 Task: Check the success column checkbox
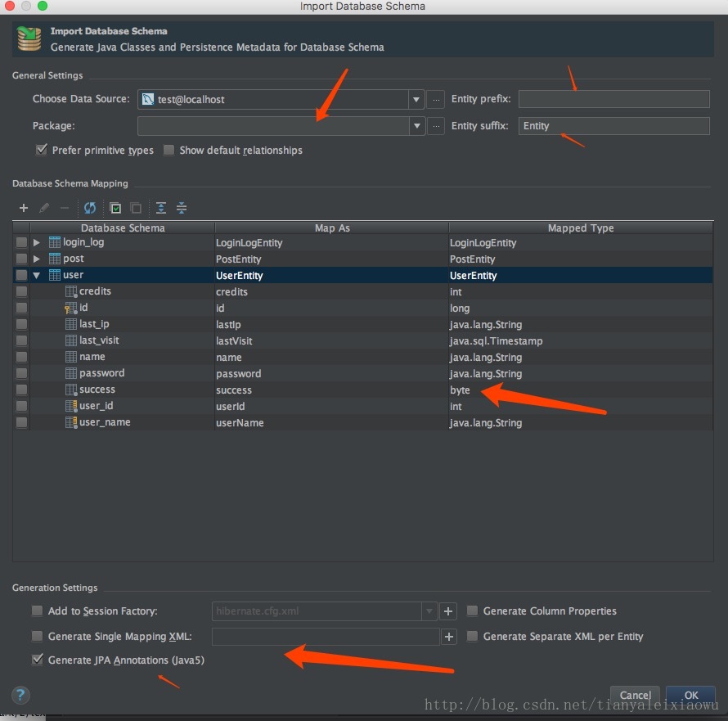21,390
